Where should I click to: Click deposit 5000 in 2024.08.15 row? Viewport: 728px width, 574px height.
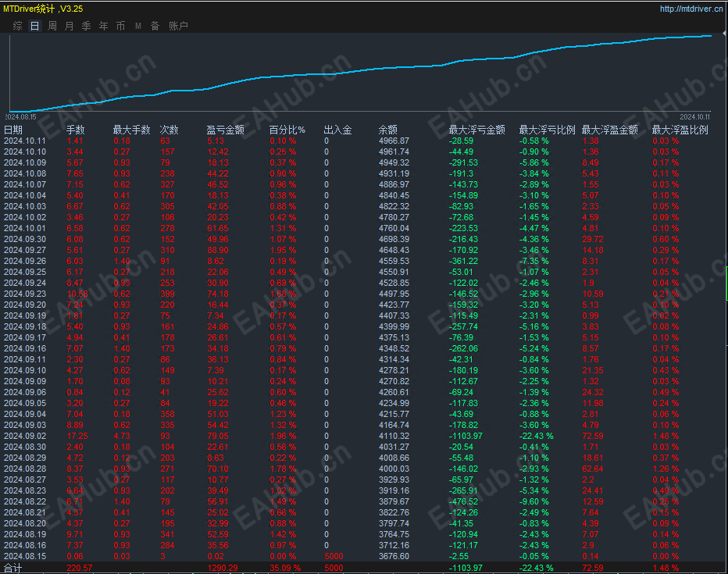point(334,556)
